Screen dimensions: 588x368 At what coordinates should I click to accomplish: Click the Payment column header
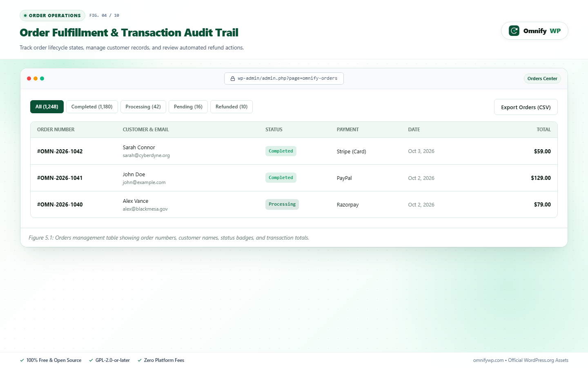coord(348,130)
